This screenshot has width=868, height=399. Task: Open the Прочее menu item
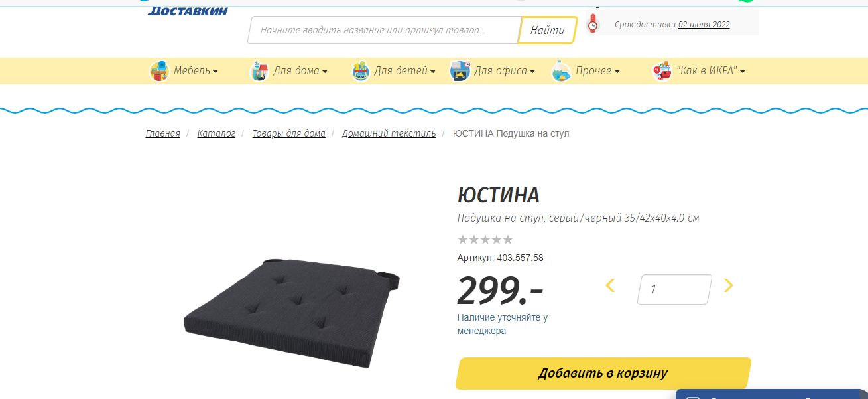tap(597, 71)
